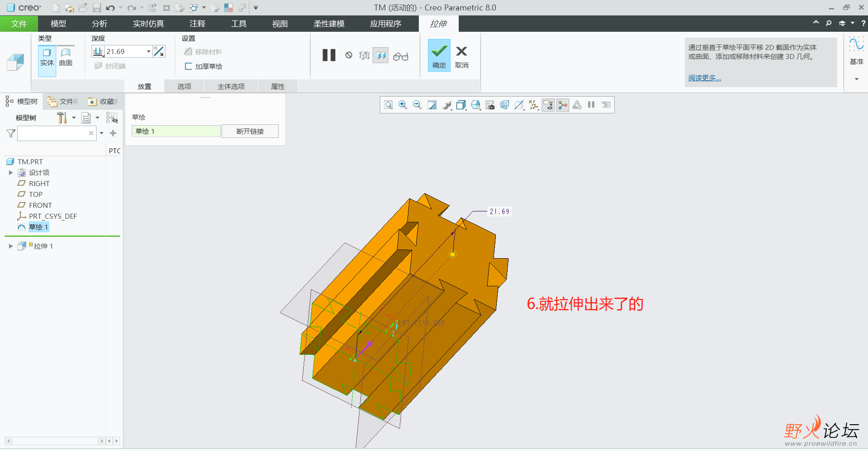Toggle spin center icon
Viewport: 868px width, 451px height.
click(x=563, y=105)
